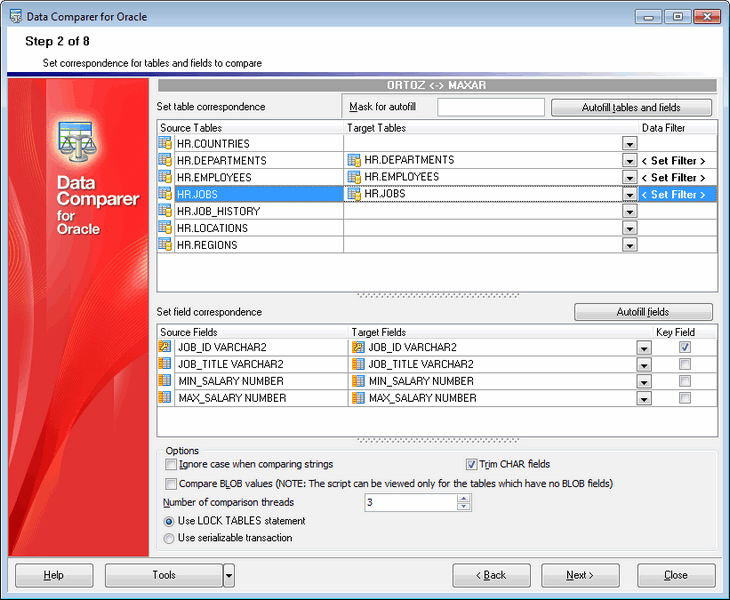This screenshot has width=730, height=600.
Task: Click the source MAX_SALARY field icon
Action: tap(165, 397)
